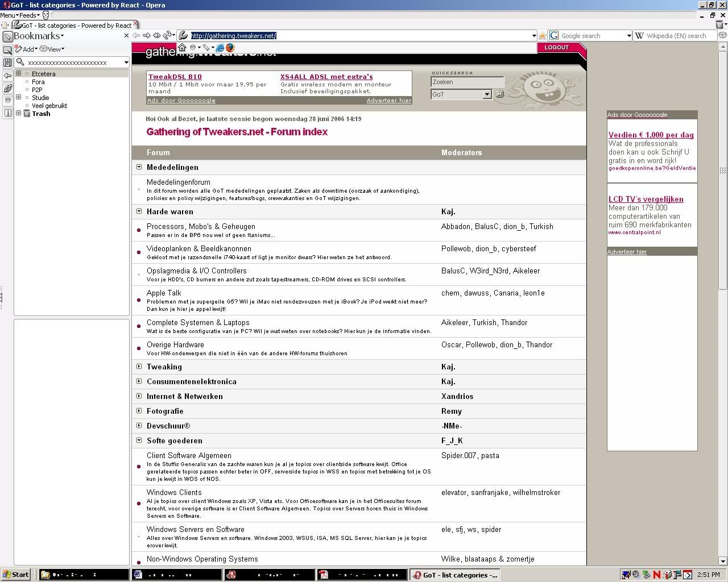Viewport: 728px width, 582px height.
Task: Expand the Studie bookmark folder
Action: coord(19,97)
